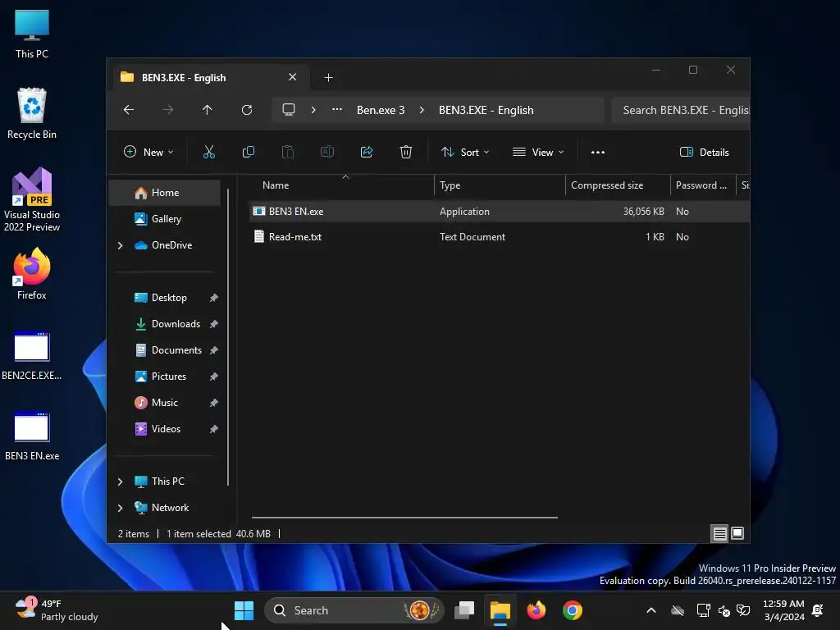Viewport: 840px width, 630px height.
Task: Expand the OneDrive tree node
Action: click(121, 245)
